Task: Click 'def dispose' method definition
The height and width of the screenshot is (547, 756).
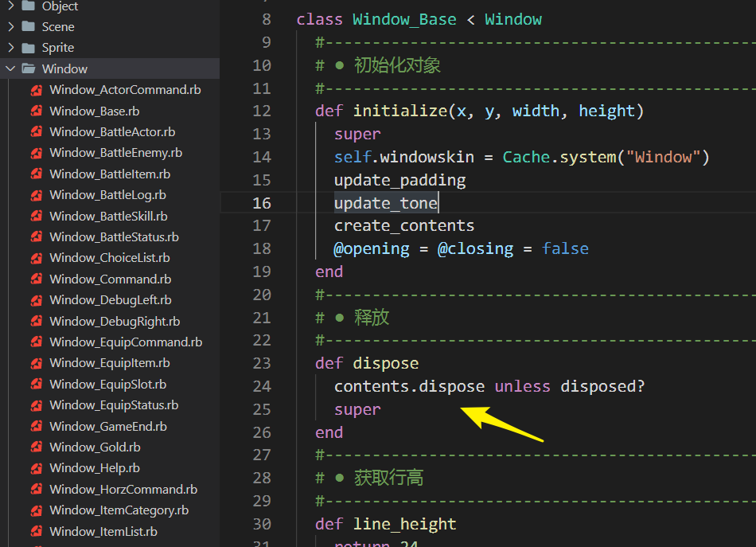Action: coord(367,363)
